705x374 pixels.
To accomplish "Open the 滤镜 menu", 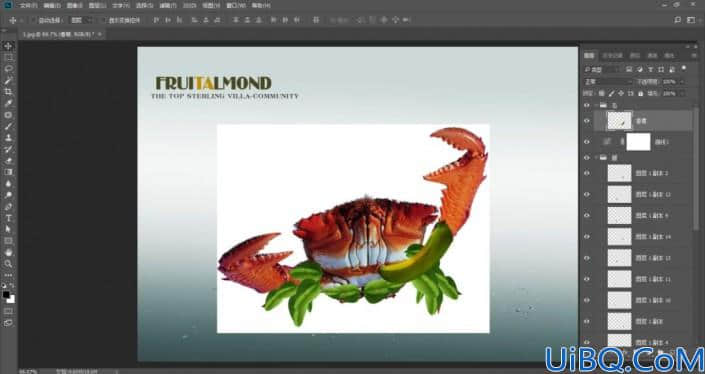I will pyautogui.click(x=167, y=6).
